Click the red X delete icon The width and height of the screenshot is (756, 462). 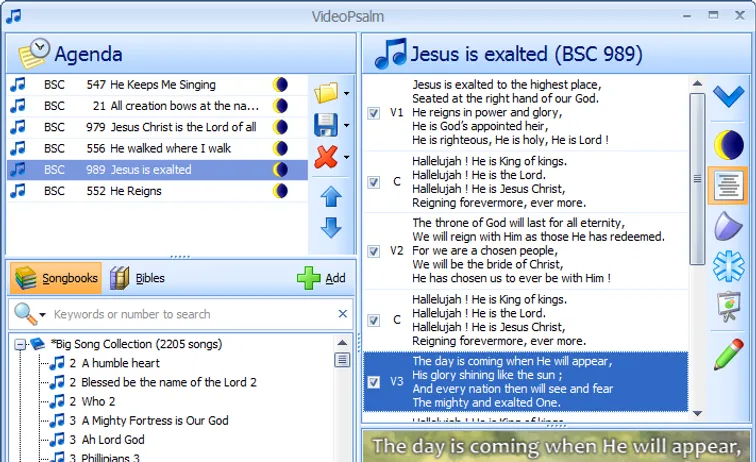click(326, 157)
